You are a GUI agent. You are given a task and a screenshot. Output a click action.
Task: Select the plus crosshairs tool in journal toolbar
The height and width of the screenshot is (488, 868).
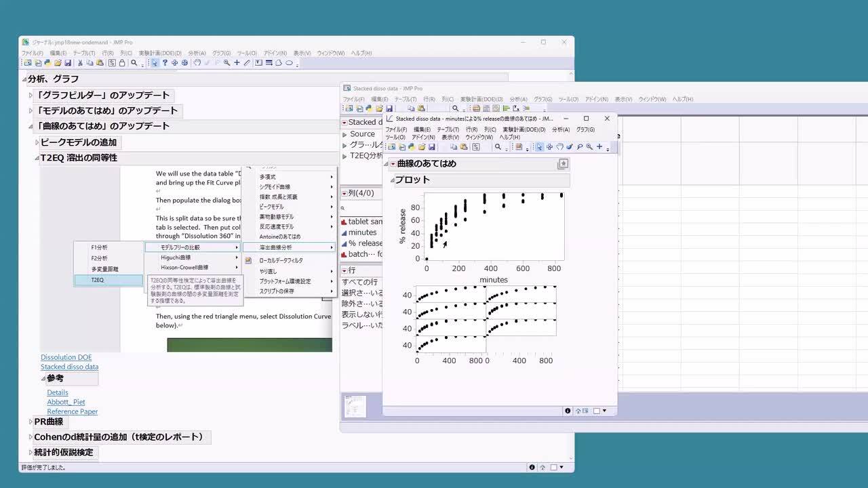pyautogui.click(x=237, y=62)
